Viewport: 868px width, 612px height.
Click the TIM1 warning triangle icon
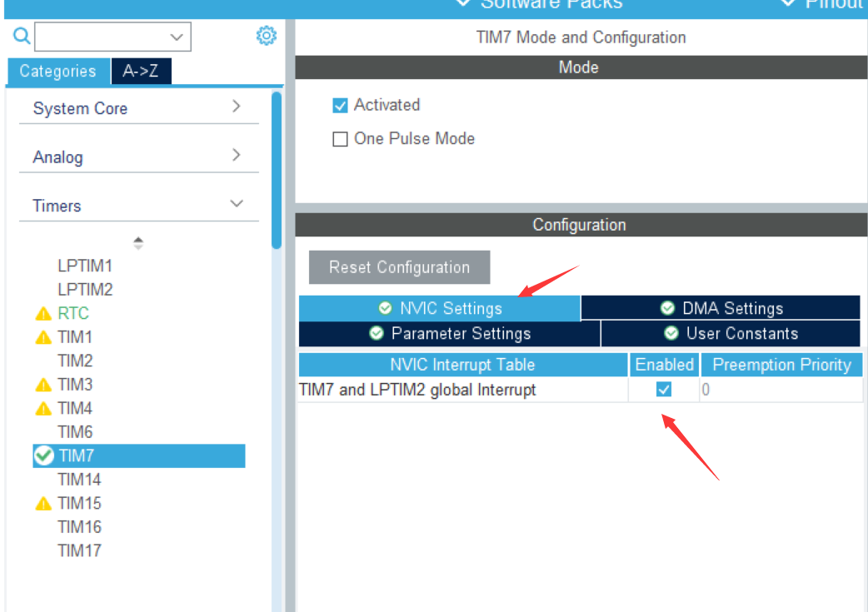(x=43, y=337)
